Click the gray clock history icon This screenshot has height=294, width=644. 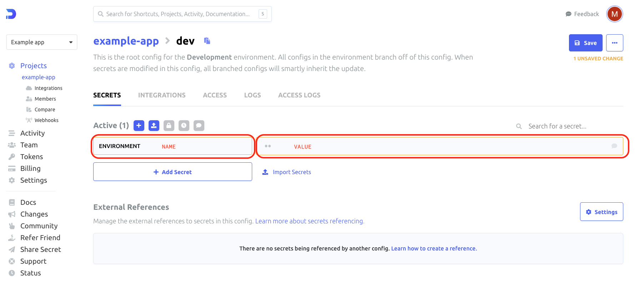click(184, 126)
